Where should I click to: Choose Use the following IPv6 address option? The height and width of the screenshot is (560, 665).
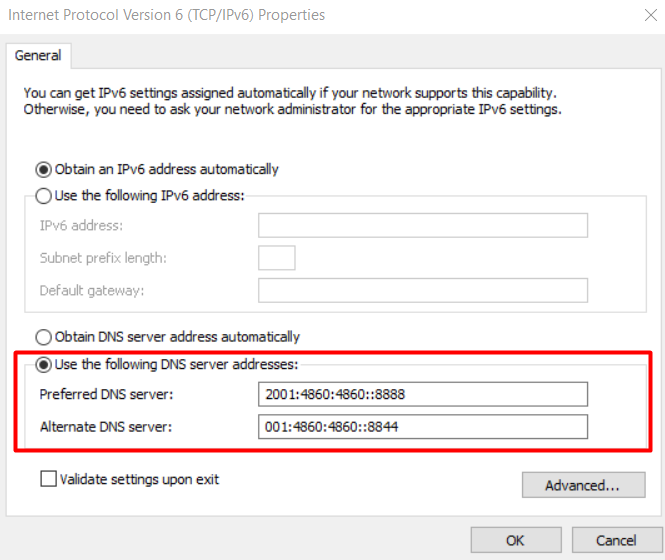[x=43, y=196]
